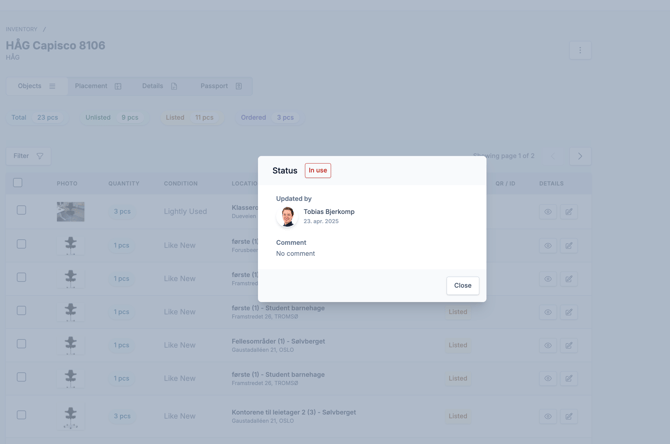
Task: Open the chair photo thumbnail in first row
Action: click(71, 212)
